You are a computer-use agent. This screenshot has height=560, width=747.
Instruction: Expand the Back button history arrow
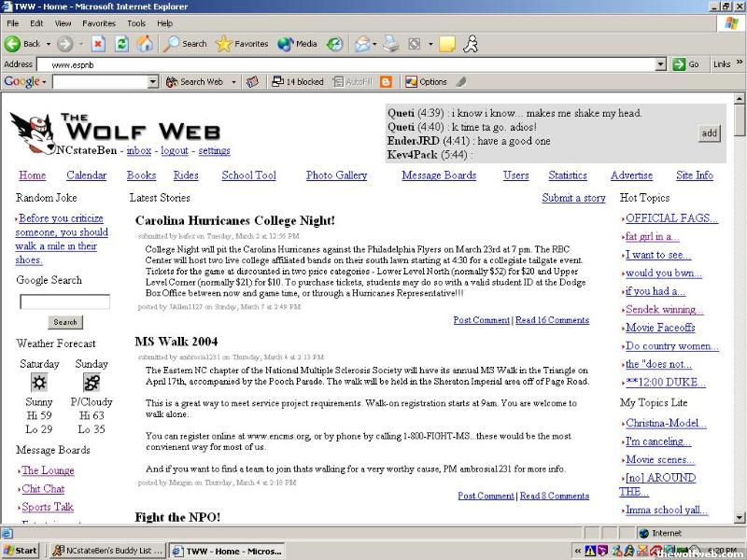(x=48, y=44)
